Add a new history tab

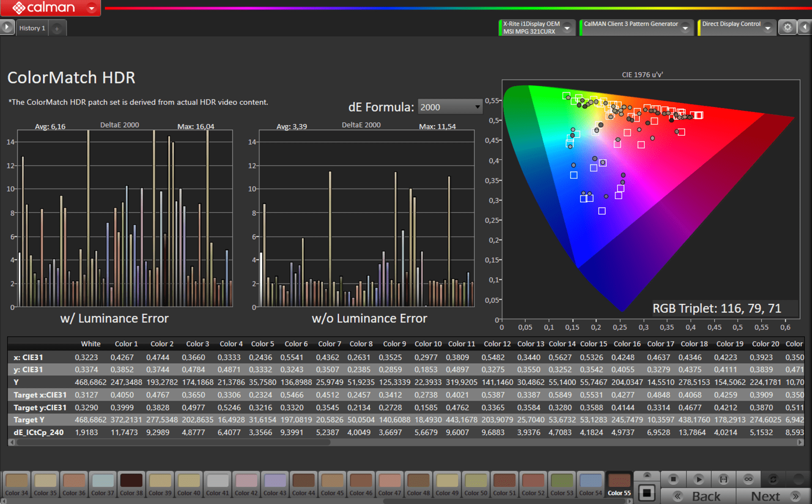pos(57,29)
